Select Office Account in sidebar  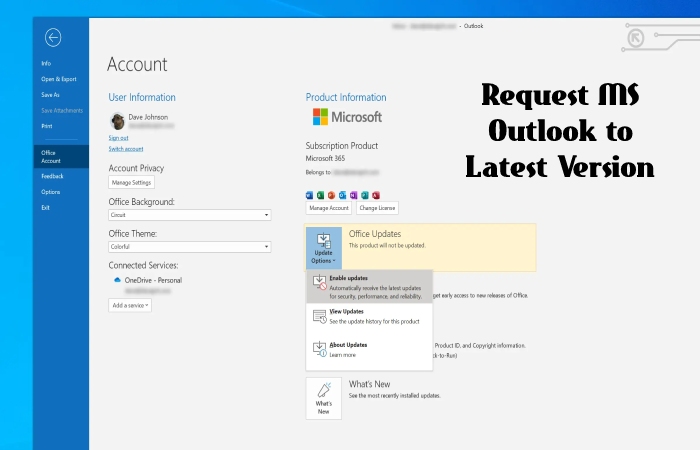pyautogui.click(x=61, y=157)
